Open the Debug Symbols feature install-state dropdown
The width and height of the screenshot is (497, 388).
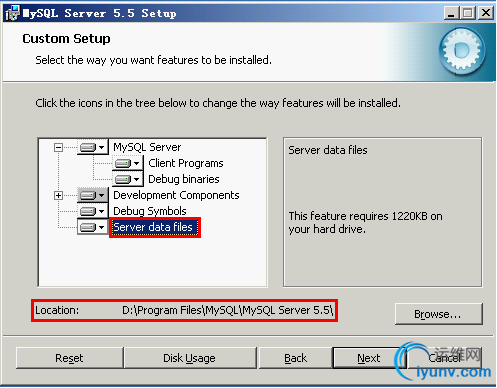pyautogui.click(x=93, y=211)
